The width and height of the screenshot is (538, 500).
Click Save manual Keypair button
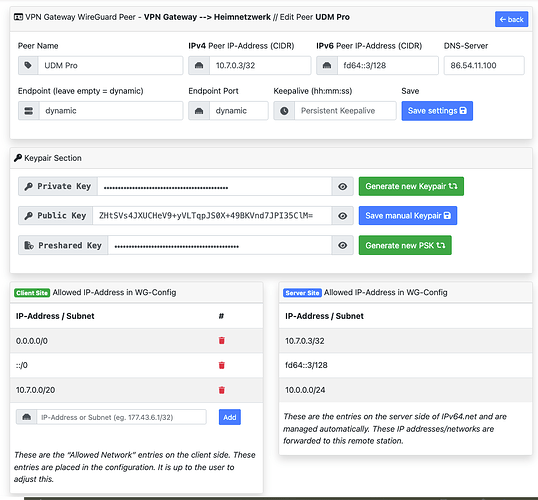408,216
